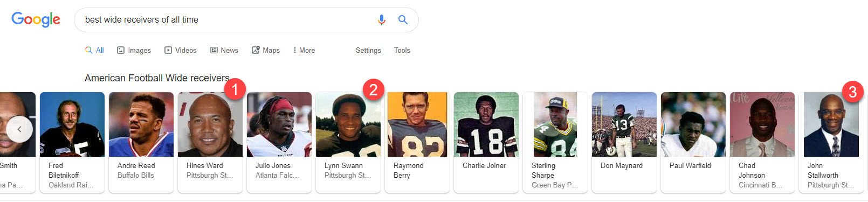This screenshot has width=868, height=202.
Task: Open Hines Ward's carousel card
Action: click(x=210, y=142)
